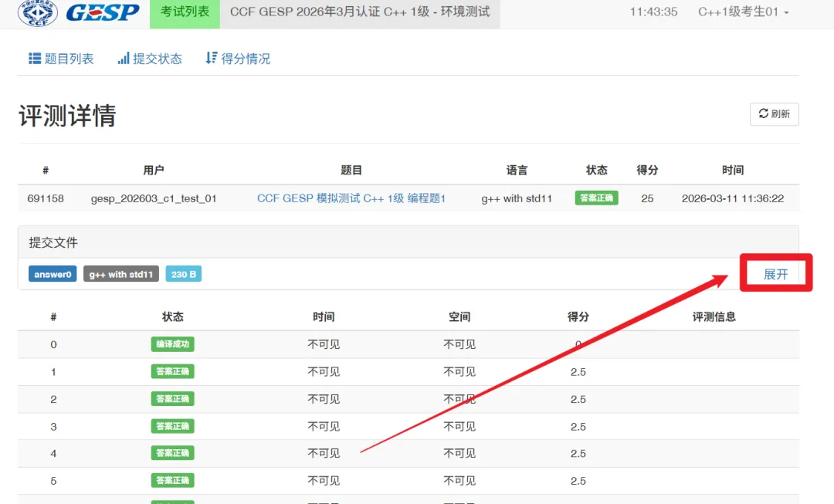The image size is (834, 504).
Task: Click the clock showing 11:43:35
Action: [654, 12]
